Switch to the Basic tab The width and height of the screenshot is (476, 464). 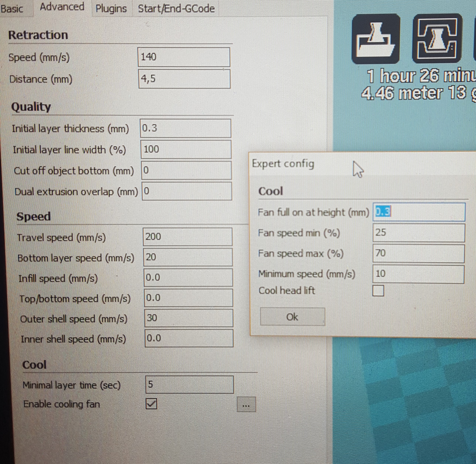12,9
